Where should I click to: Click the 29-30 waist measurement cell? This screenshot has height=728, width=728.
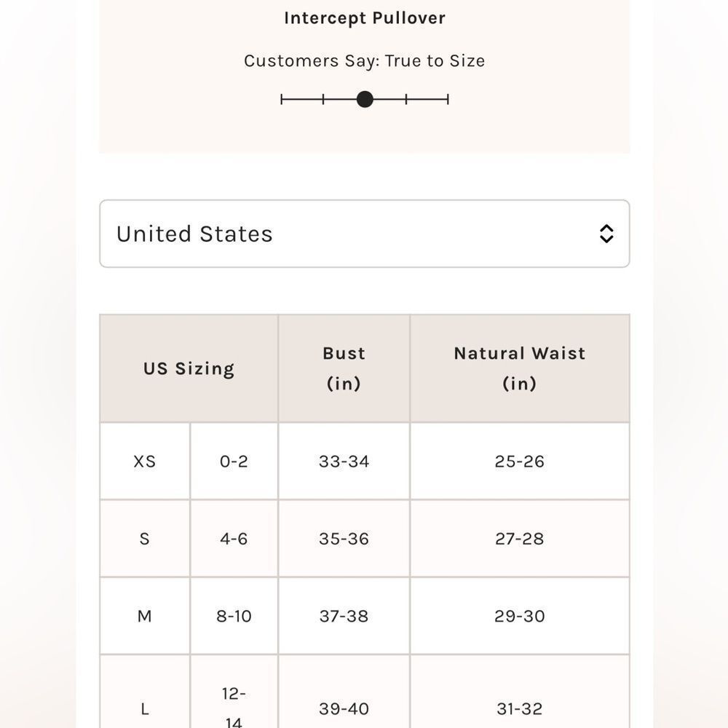click(x=520, y=616)
